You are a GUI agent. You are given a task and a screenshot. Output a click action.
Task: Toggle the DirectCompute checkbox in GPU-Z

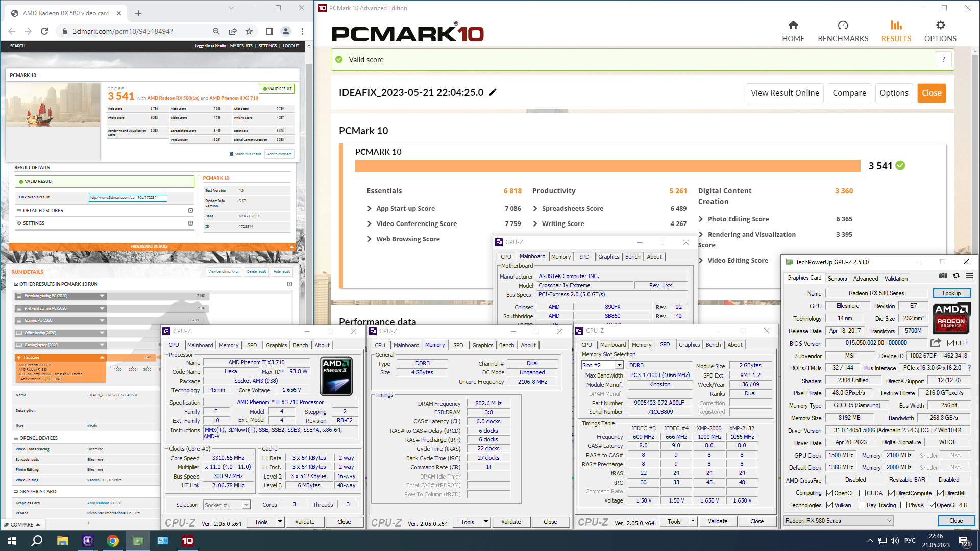891,493
